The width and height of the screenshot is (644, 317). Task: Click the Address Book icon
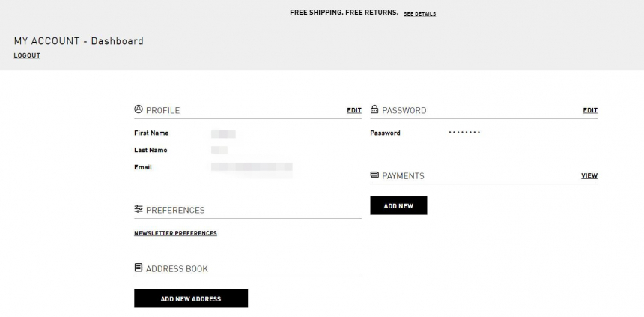point(139,268)
